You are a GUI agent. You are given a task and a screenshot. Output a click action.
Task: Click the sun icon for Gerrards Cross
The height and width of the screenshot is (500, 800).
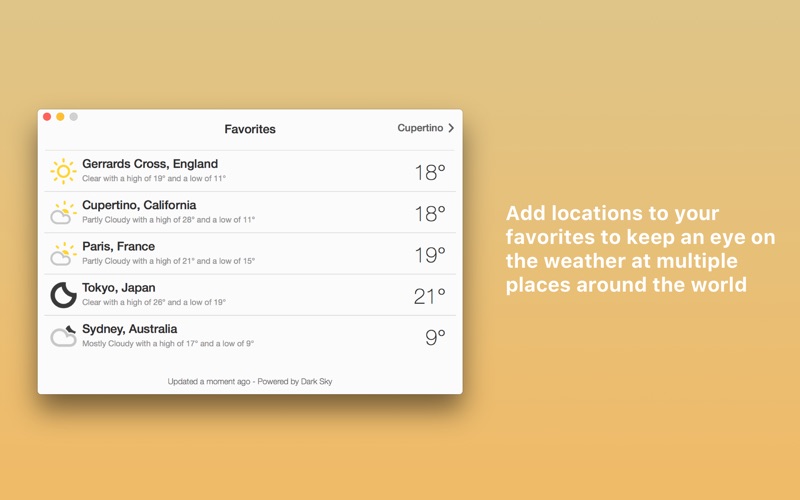point(63,171)
